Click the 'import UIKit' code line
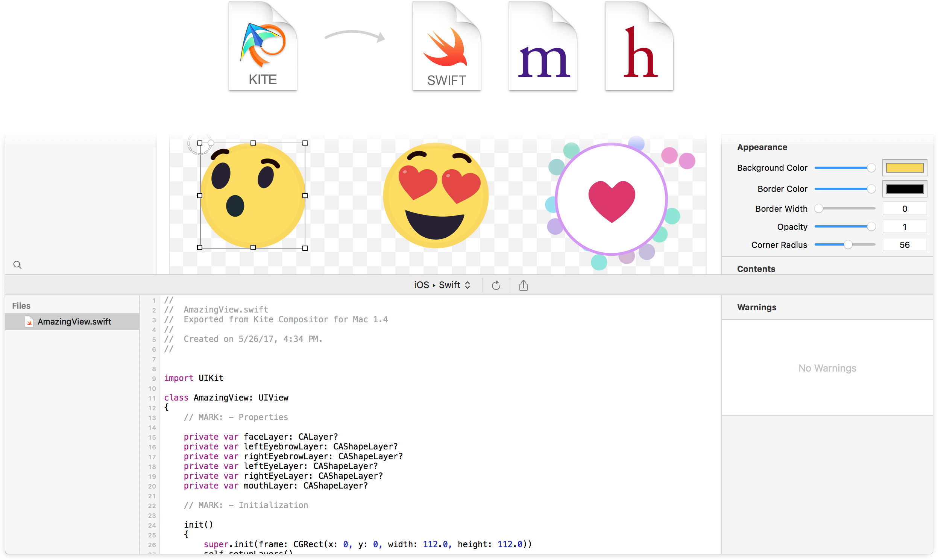This screenshot has height=560, width=938. click(x=194, y=378)
